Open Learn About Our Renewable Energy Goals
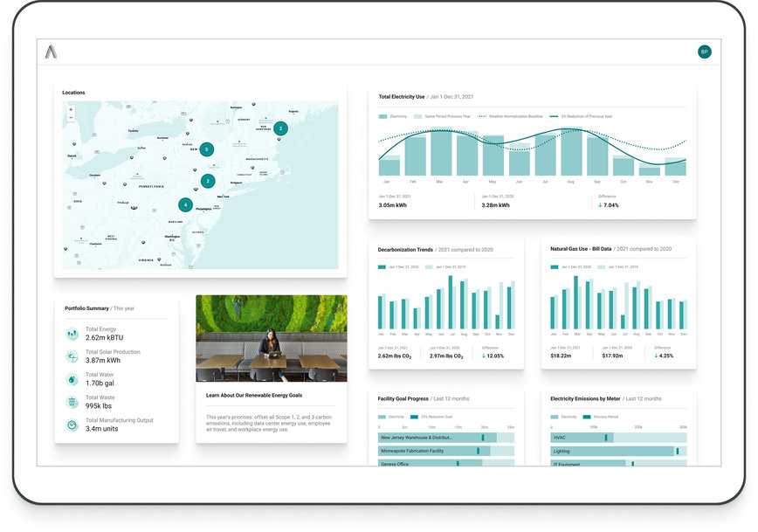This screenshot has height=532, width=758. click(x=255, y=396)
